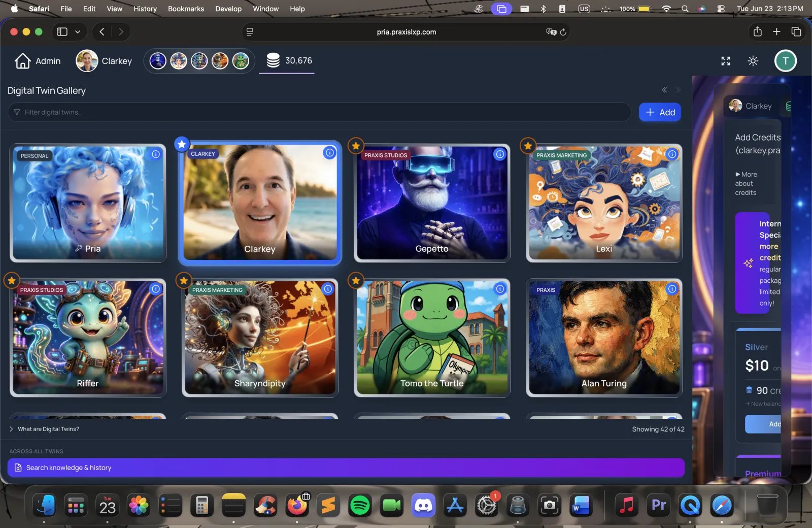Click the pria.praxislxp.com address bar

[x=406, y=32]
